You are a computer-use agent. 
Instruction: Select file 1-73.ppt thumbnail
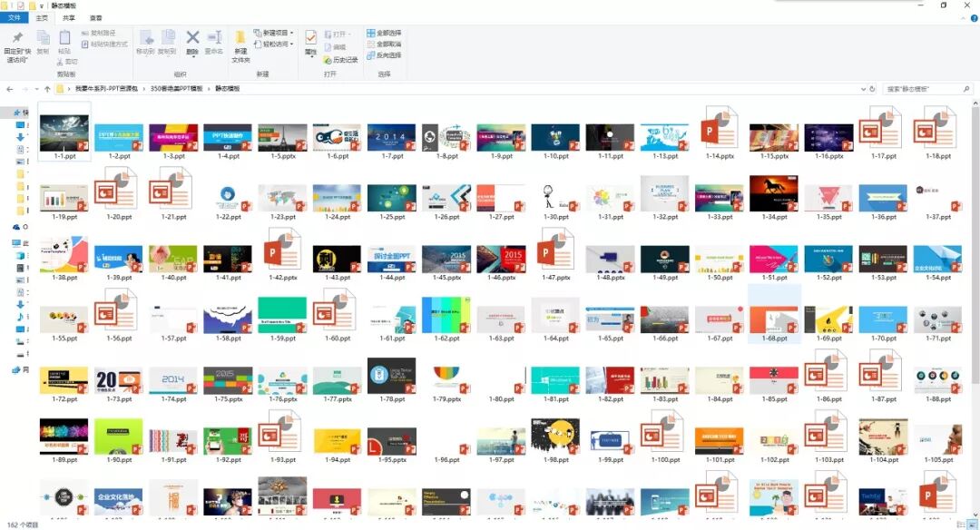pyautogui.click(x=119, y=380)
